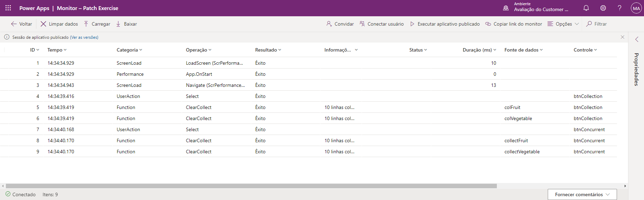
Task: Click time cell 14:34:40.168
Action: click(x=61, y=129)
